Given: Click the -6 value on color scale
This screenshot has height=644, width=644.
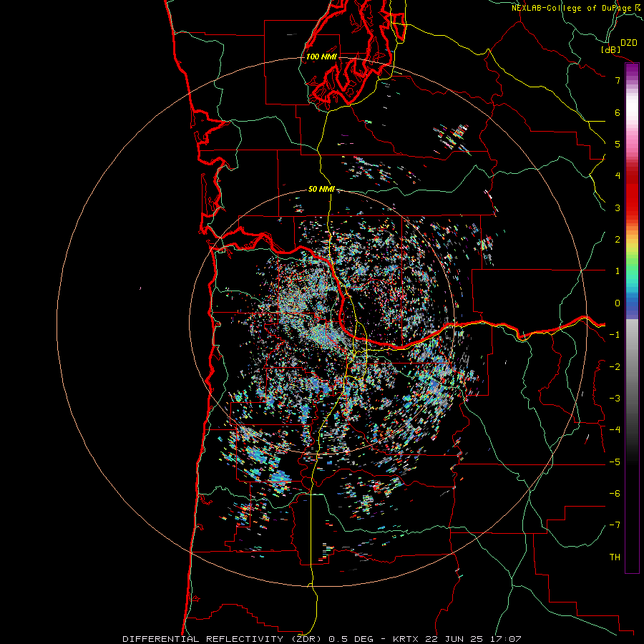Looking at the screenshot, I should pos(615,493).
